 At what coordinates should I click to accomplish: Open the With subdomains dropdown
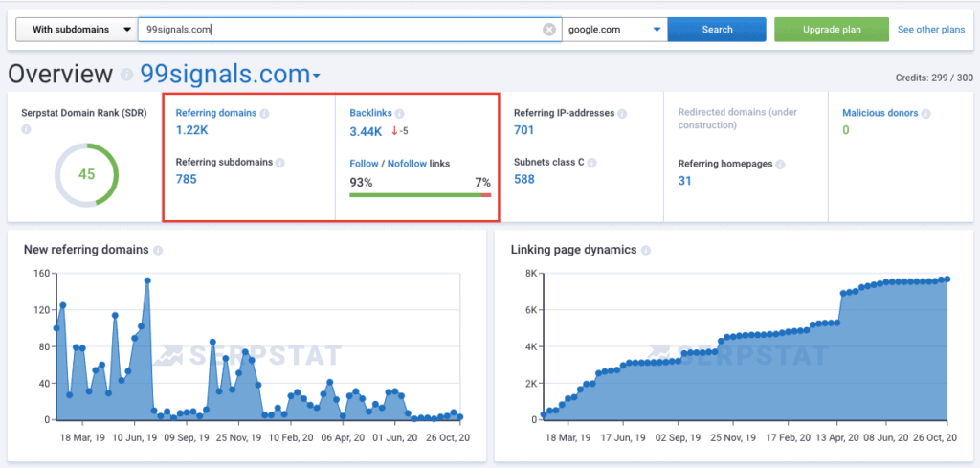(x=76, y=30)
